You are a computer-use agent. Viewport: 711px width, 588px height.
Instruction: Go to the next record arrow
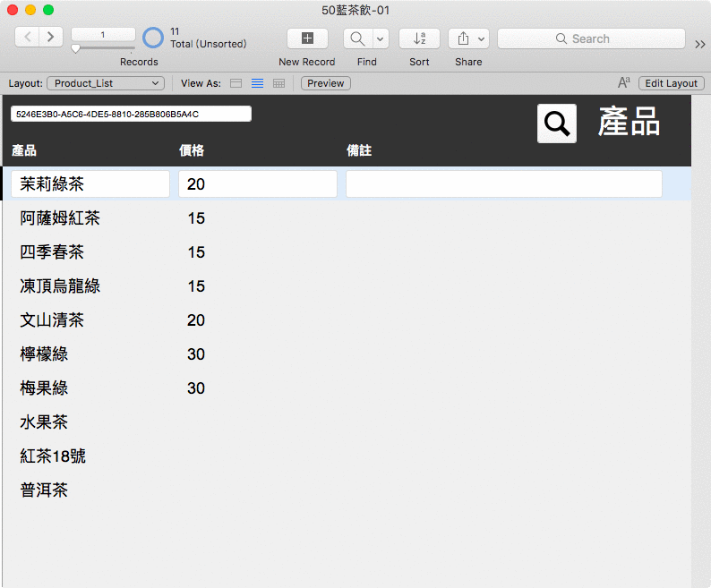coord(51,38)
